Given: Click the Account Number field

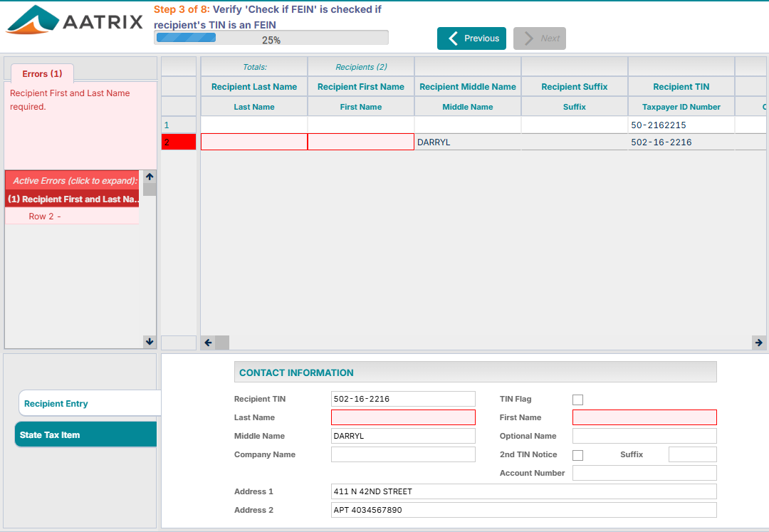Looking at the screenshot, I should [x=644, y=473].
